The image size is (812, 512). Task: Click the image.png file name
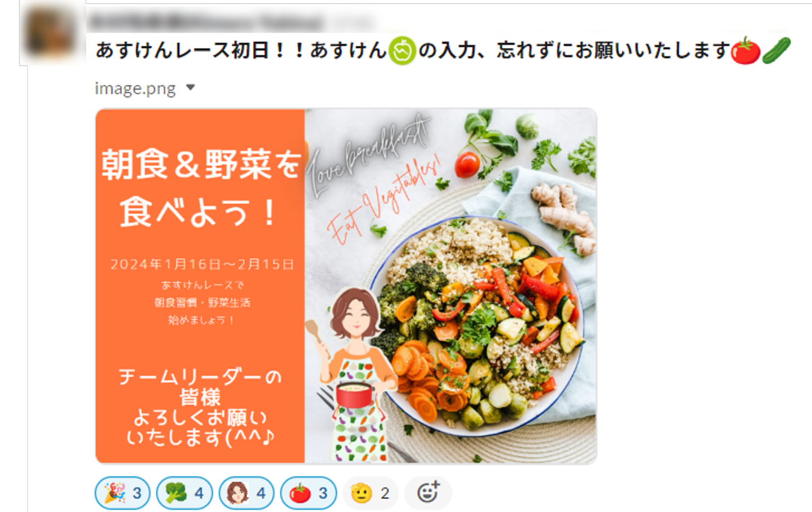click(135, 89)
